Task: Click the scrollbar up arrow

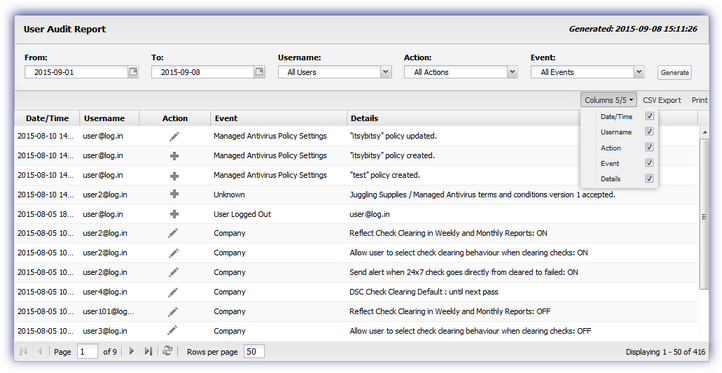Action: click(704, 133)
